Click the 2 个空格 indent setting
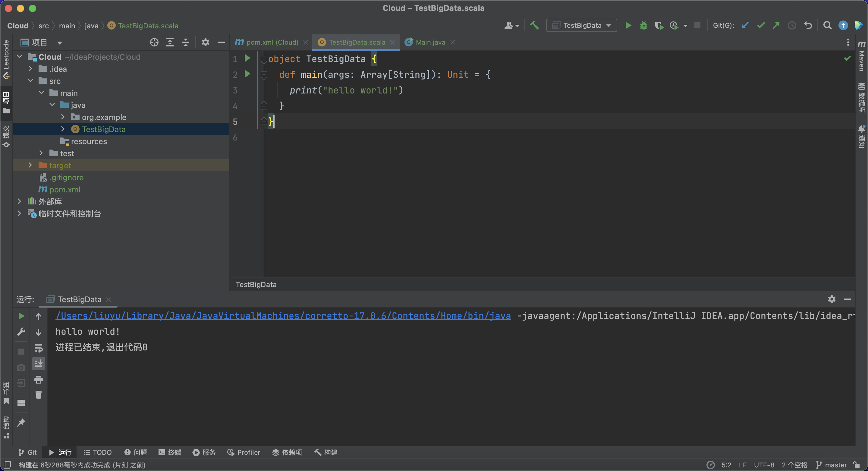 tap(794, 465)
